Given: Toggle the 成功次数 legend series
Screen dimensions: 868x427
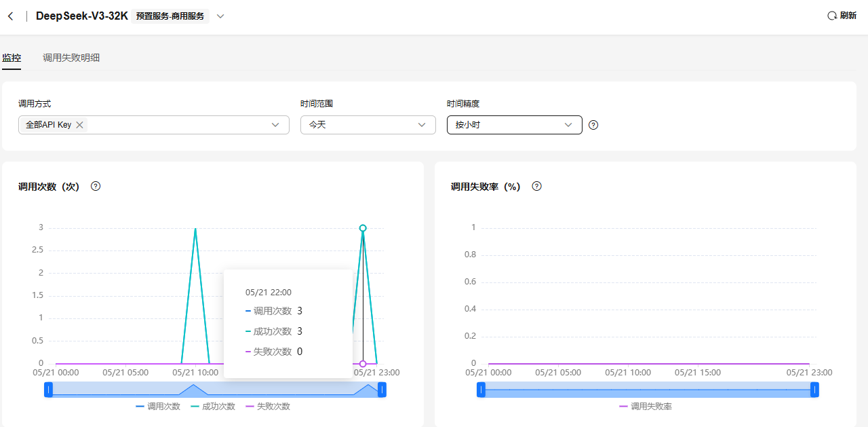Looking at the screenshot, I should pos(213,406).
